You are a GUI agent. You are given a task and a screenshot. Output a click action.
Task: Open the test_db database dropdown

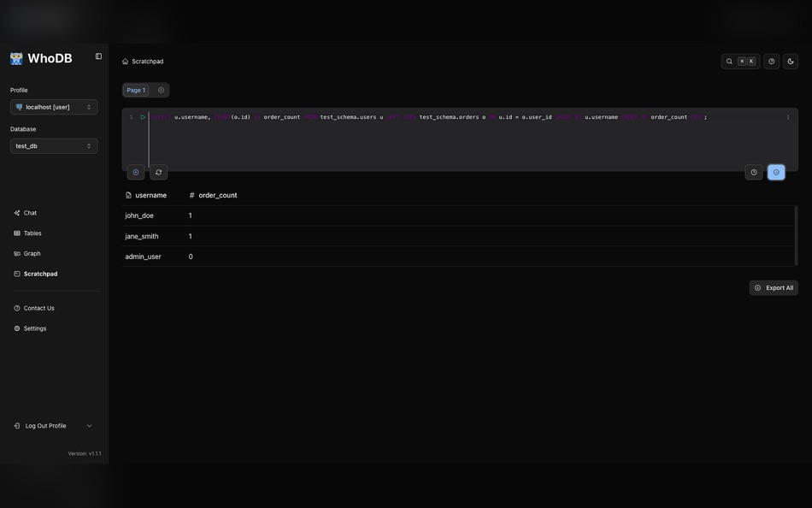coord(54,144)
